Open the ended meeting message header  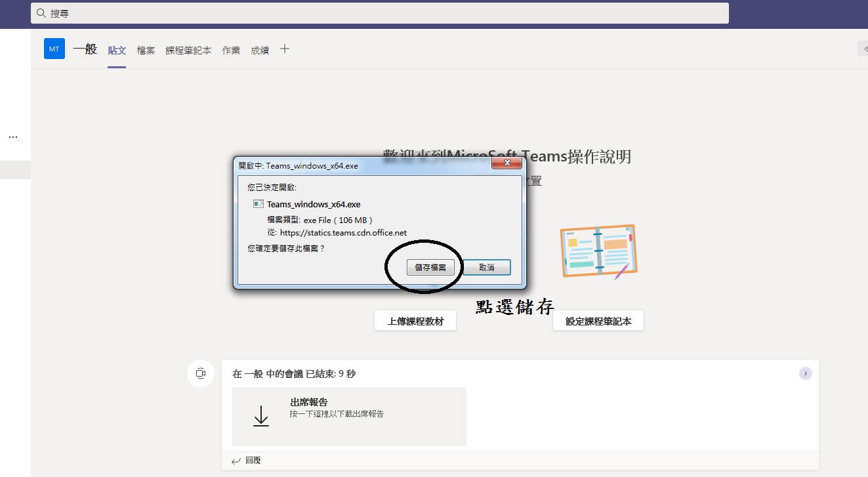[x=295, y=374]
